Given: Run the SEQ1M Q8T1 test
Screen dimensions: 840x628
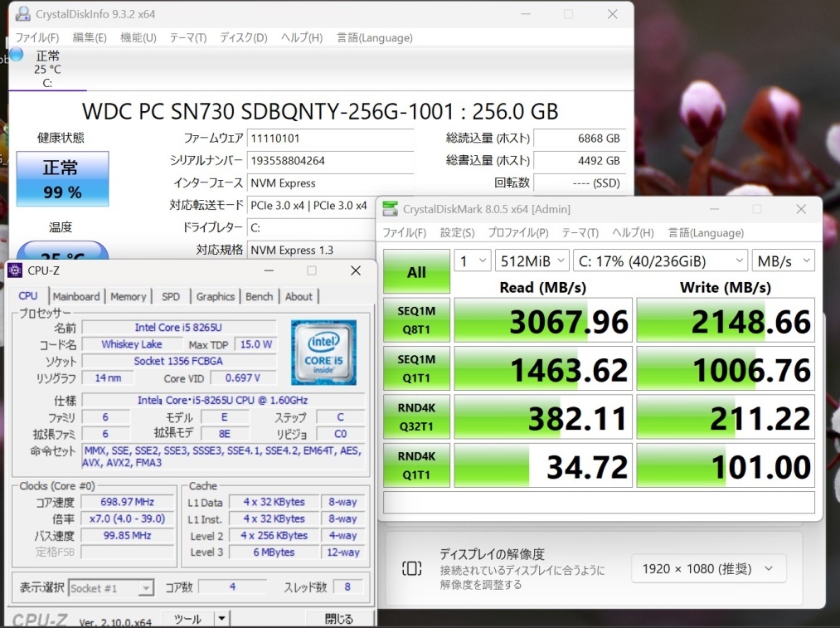Looking at the screenshot, I should [x=416, y=320].
